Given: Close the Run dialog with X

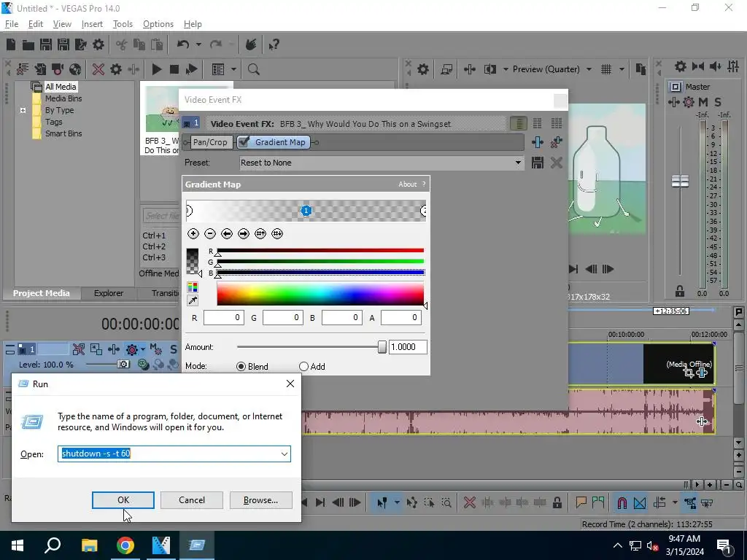Looking at the screenshot, I should pos(290,384).
